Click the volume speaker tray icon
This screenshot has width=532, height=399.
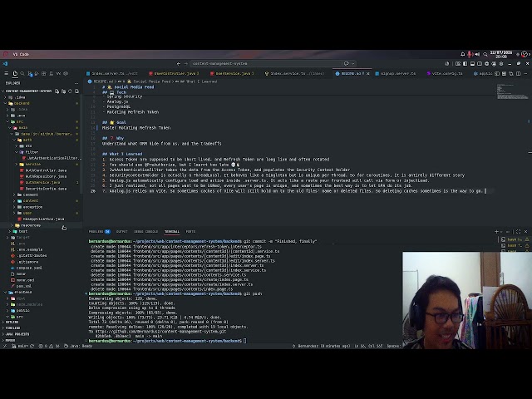tap(477, 54)
